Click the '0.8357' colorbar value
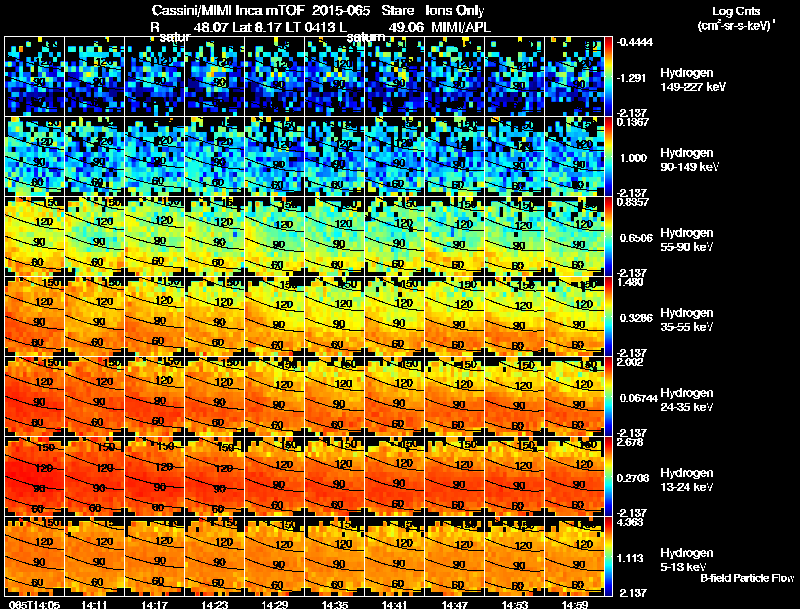 [x=633, y=202]
